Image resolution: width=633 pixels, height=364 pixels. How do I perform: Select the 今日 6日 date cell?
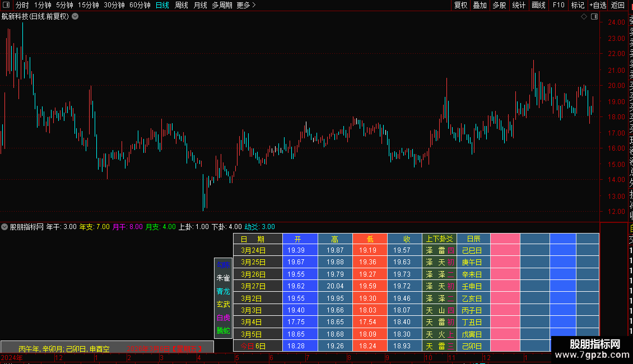[258, 346]
